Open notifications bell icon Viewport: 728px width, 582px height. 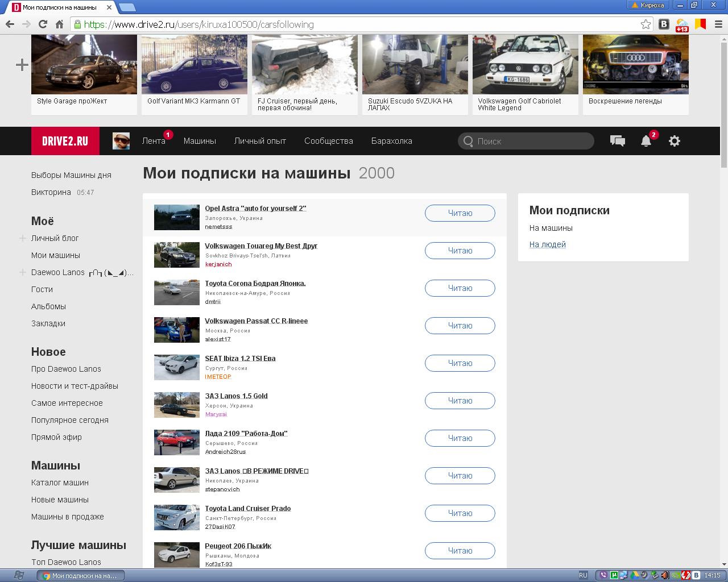646,141
